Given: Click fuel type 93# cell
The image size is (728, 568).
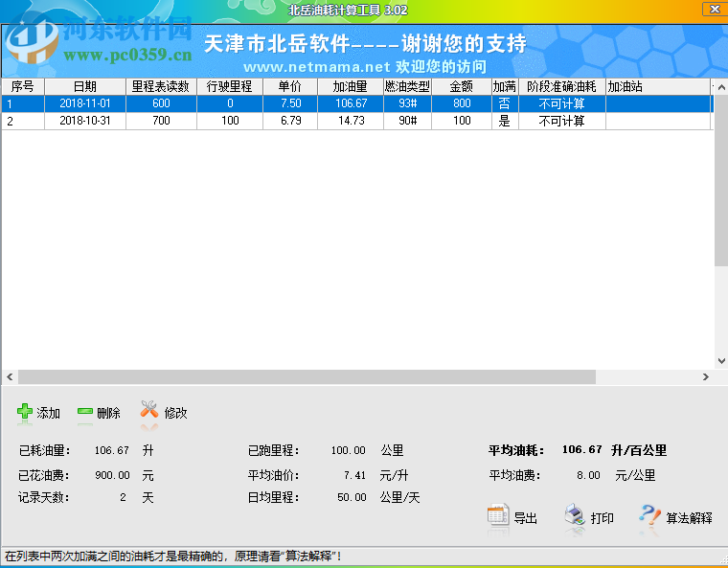Looking at the screenshot, I should (408, 103).
